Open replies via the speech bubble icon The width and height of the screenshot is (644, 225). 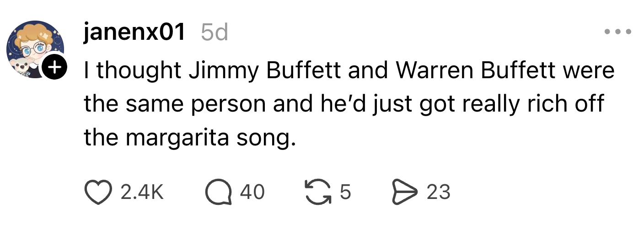(x=218, y=192)
